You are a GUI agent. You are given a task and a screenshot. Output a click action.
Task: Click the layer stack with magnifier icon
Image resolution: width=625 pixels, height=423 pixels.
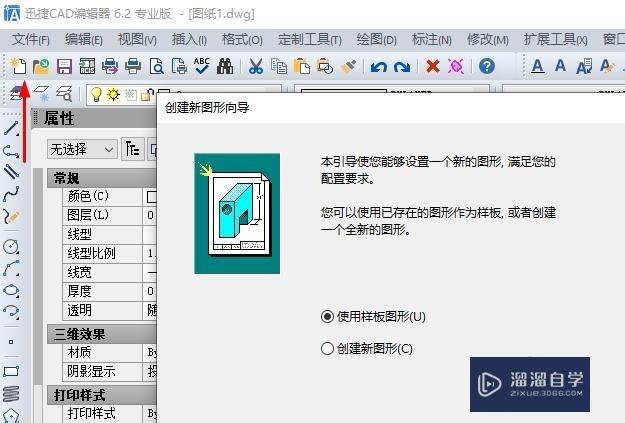coord(64,94)
